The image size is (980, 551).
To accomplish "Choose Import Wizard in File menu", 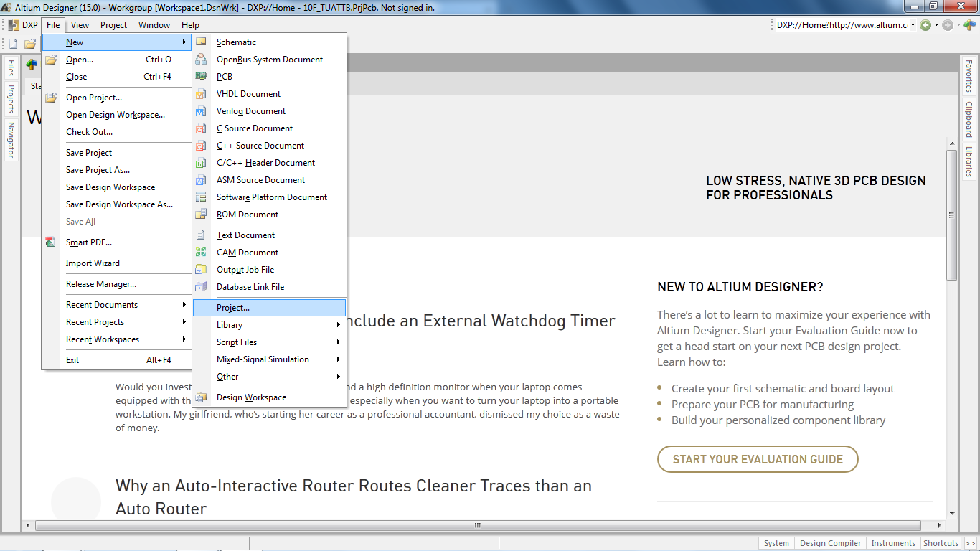I will [x=93, y=263].
